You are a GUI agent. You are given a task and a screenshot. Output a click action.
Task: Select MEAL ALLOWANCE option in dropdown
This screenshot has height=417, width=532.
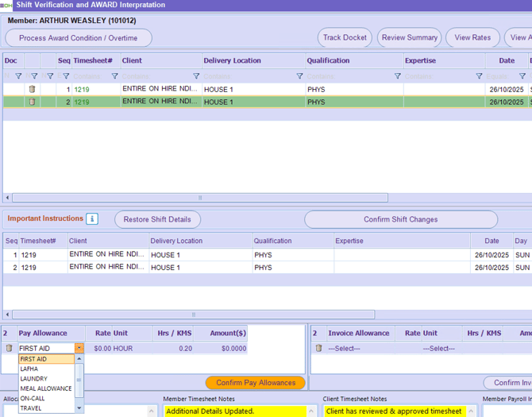pyautogui.click(x=45, y=388)
